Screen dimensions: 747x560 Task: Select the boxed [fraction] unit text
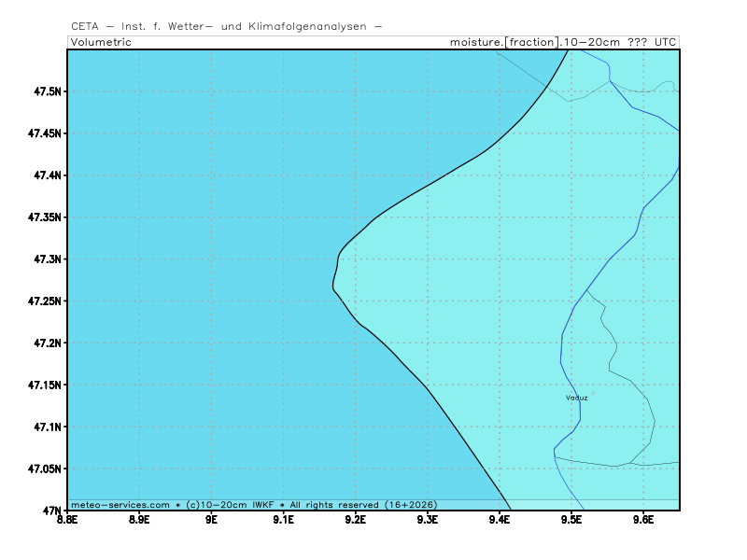point(531,42)
